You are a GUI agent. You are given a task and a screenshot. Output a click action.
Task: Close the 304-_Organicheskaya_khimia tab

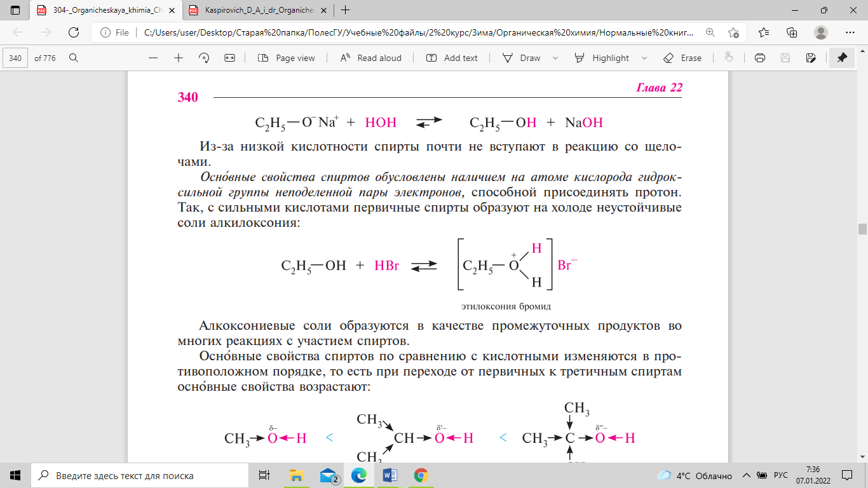[172, 10]
